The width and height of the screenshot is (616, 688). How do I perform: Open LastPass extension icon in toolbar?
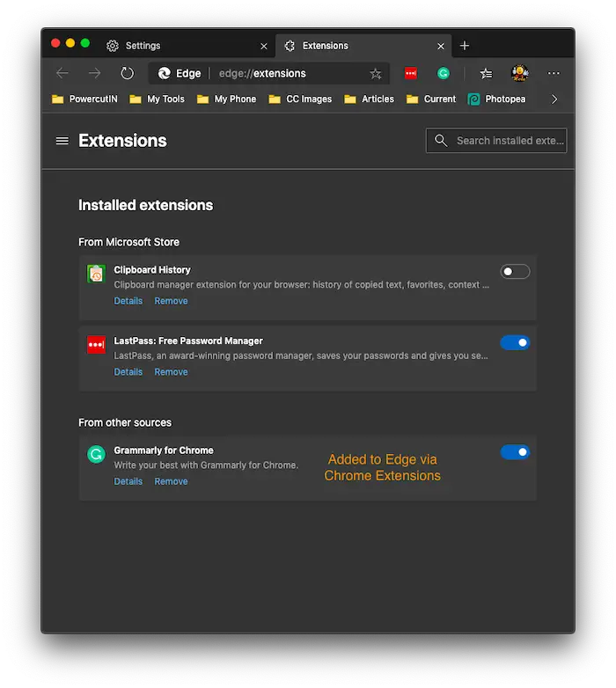[x=411, y=73]
